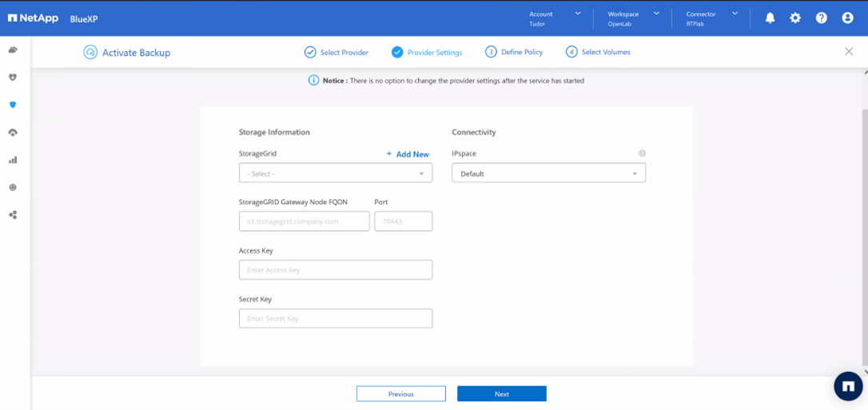Click the Next button

click(501, 394)
